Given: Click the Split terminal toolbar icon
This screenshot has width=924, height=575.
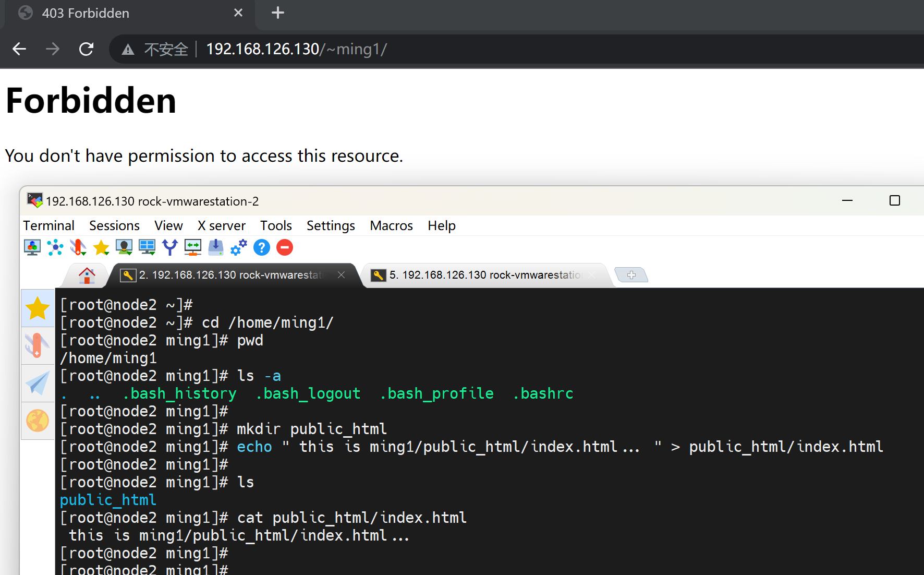Looking at the screenshot, I should (147, 247).
